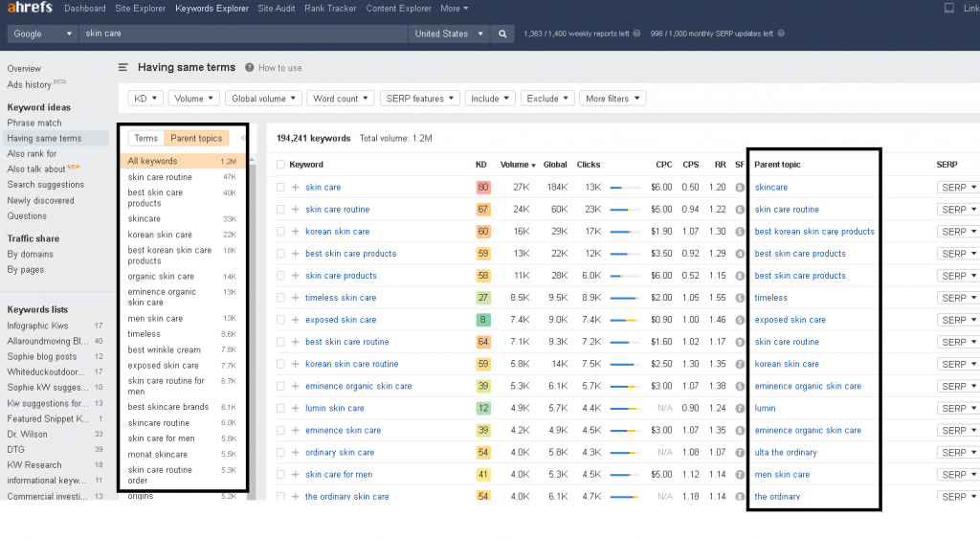Click the keyword search input containing skin care
The image size is (980, 539).
click(243, 34)
